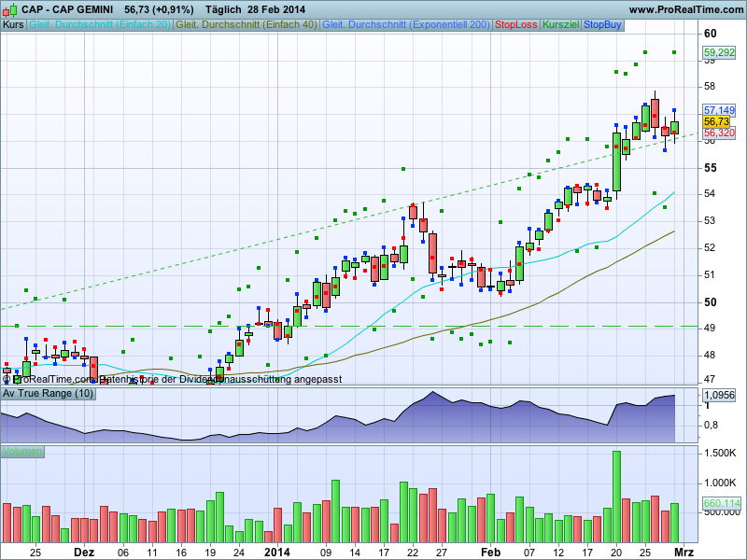Click the Dez label on time axis
This screenshot has height=560, width=747.
click(x=84, y=553)
